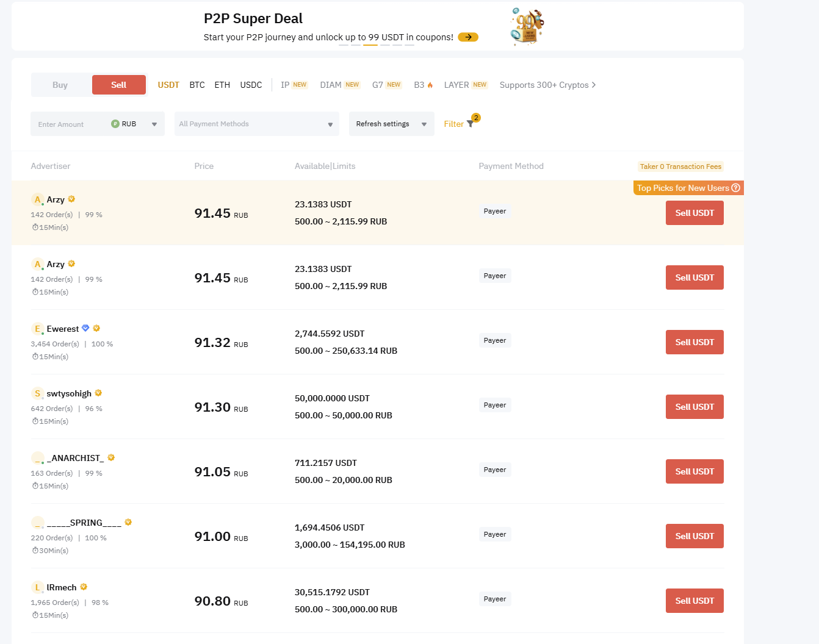Switch to the ETH crypto tab

(x=222, y=85)
